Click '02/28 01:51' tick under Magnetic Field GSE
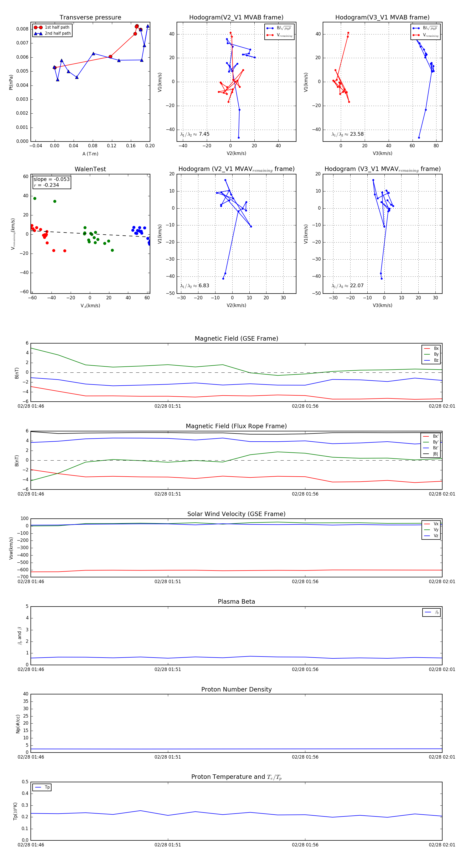 pyautogui.click(x=168, y=406)
